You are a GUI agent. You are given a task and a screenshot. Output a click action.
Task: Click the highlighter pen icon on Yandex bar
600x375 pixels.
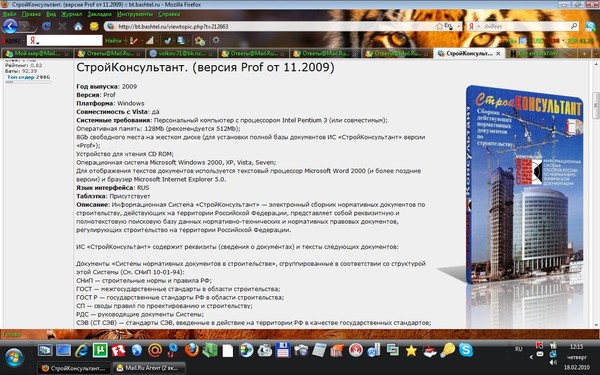click(x=134, y=40)
